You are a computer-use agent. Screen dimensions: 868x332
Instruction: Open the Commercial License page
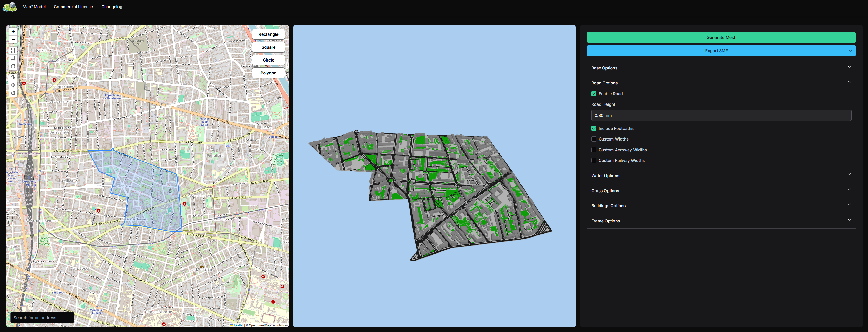pos(73,7)
